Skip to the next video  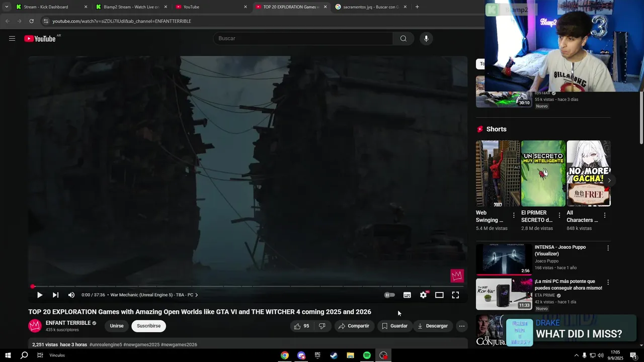point(55,295)
